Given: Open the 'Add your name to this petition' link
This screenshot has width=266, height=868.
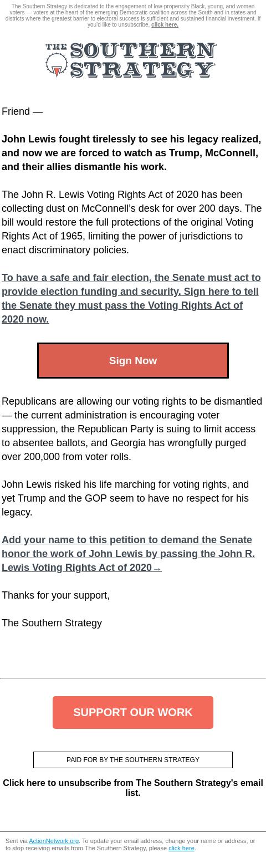Looking at the screenshot, I should (128, 554).
